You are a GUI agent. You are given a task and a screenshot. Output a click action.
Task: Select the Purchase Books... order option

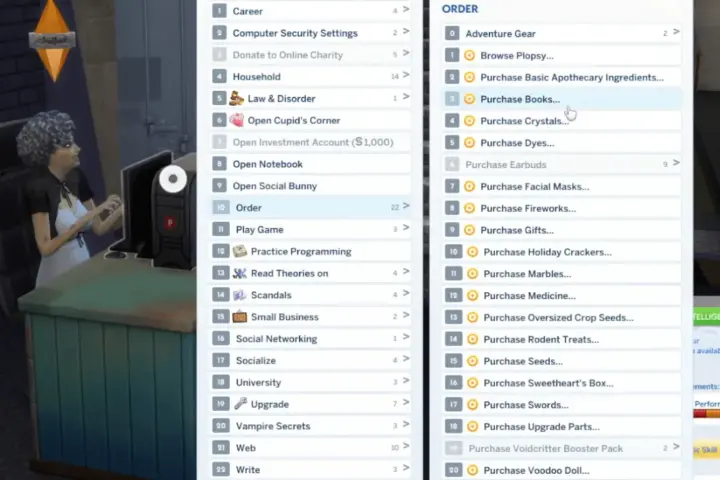pyautogui.click(x=562, y=99)
